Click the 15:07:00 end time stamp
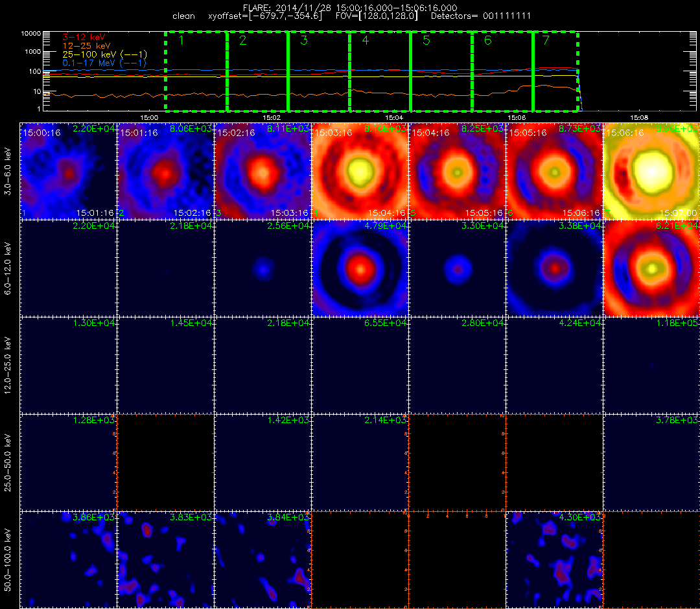This screenshot has height=609, width=700. (x=678, y=213)
